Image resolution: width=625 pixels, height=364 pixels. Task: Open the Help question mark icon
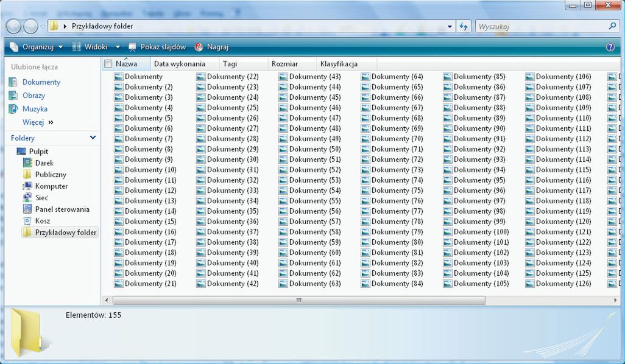(x=610, y=47)
